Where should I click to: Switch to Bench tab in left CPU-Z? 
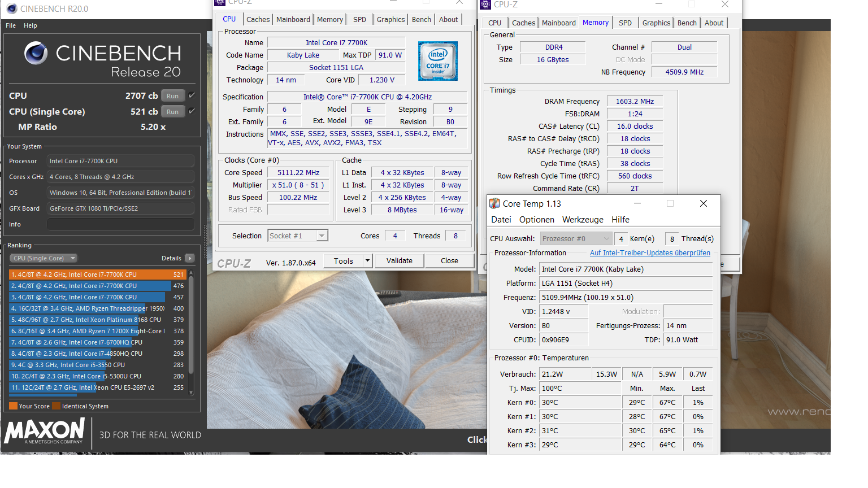tap(421, 19)
